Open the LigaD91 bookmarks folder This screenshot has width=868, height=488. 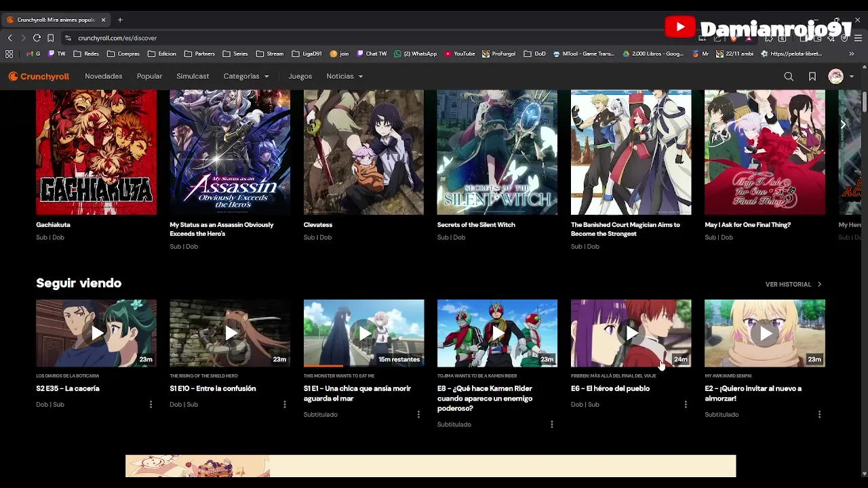coord(307,54)
